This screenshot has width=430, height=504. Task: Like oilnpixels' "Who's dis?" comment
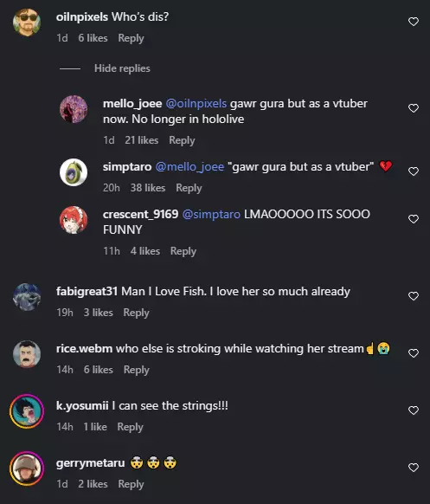[x=414, y=22]
